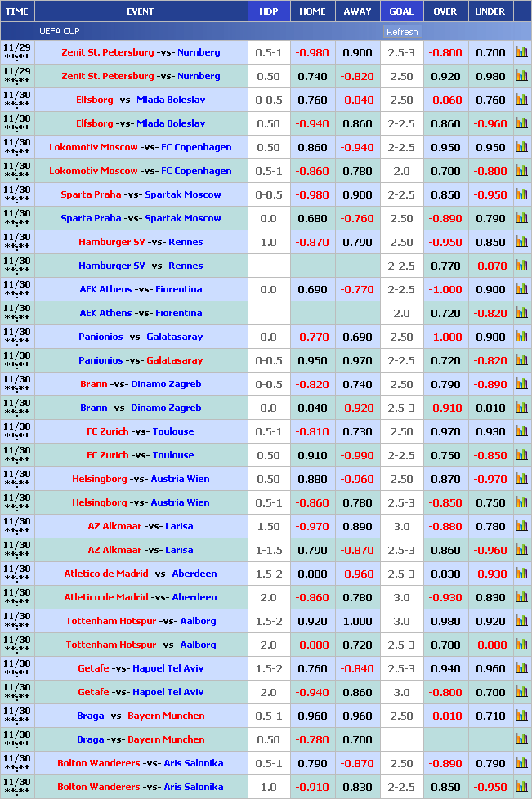Show chart for Tottenham Hotspur 2.0 handicap row

point(521,645)
